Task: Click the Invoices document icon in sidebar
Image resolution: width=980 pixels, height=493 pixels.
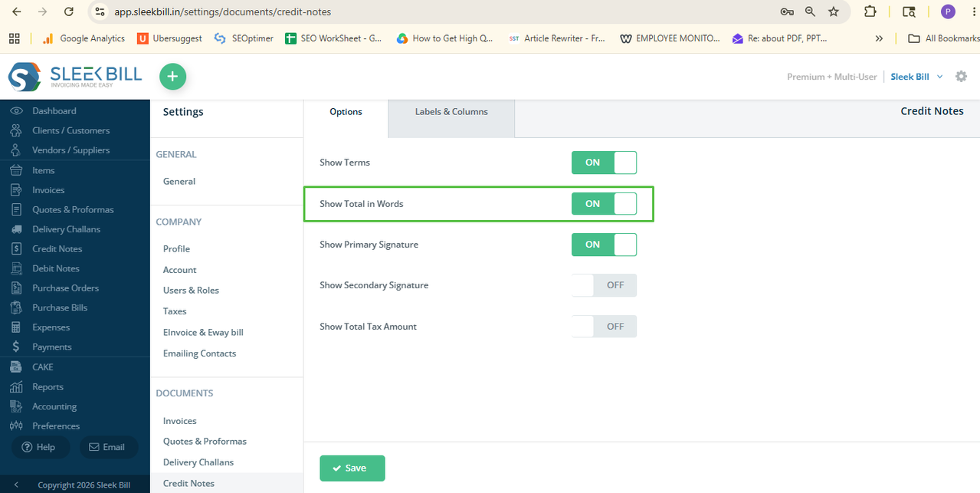Action: click(16, 189)
